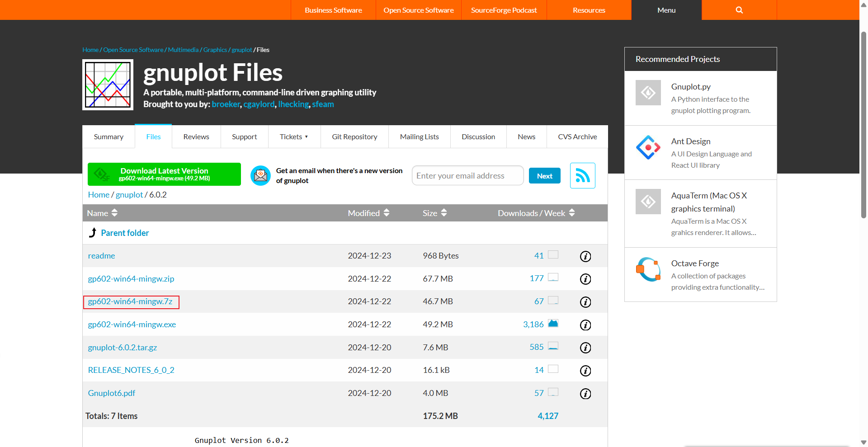Image resolution: width=868 pixels, height=447 pixels.
Task: Open the CVS Archive tab
Action: 577,136
